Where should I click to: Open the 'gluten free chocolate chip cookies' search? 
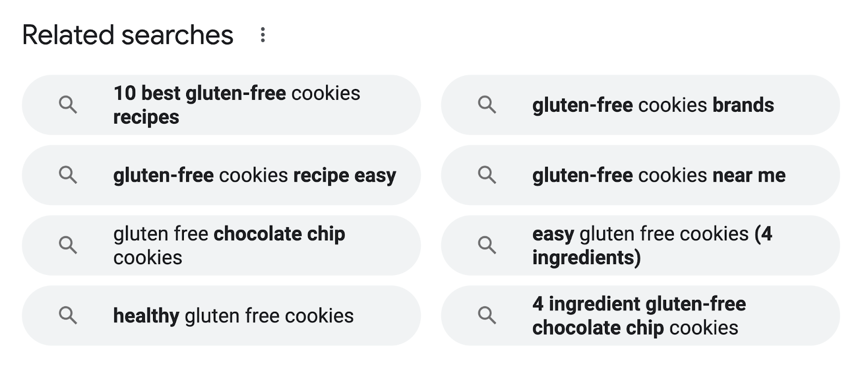click(228, 245)
